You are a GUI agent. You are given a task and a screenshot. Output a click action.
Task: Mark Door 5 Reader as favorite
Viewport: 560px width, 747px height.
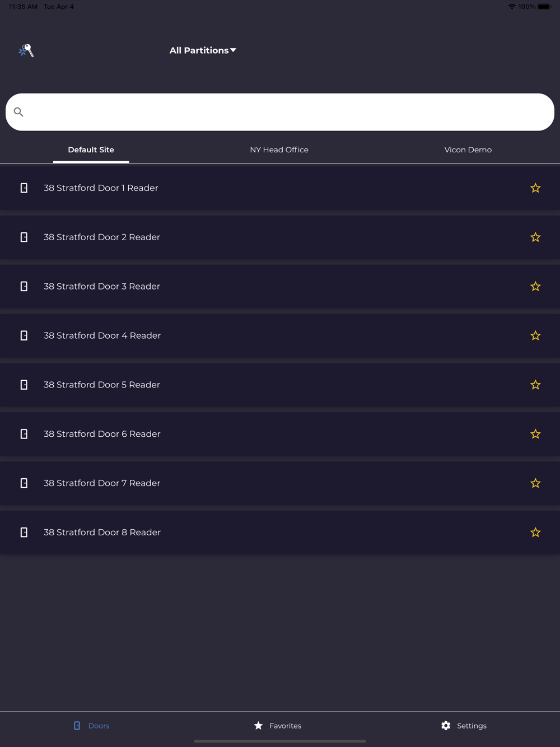tap(535, 385)
